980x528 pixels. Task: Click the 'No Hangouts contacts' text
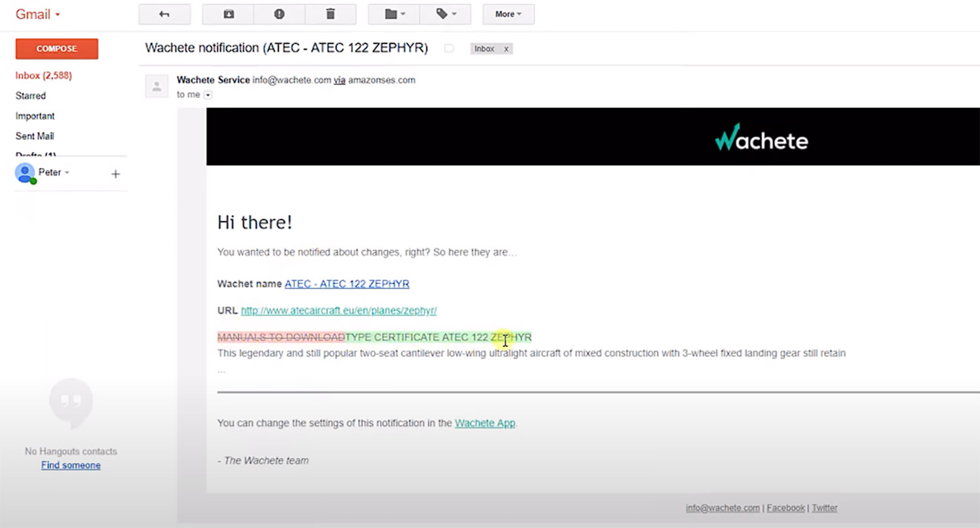[x=71, y=452]
